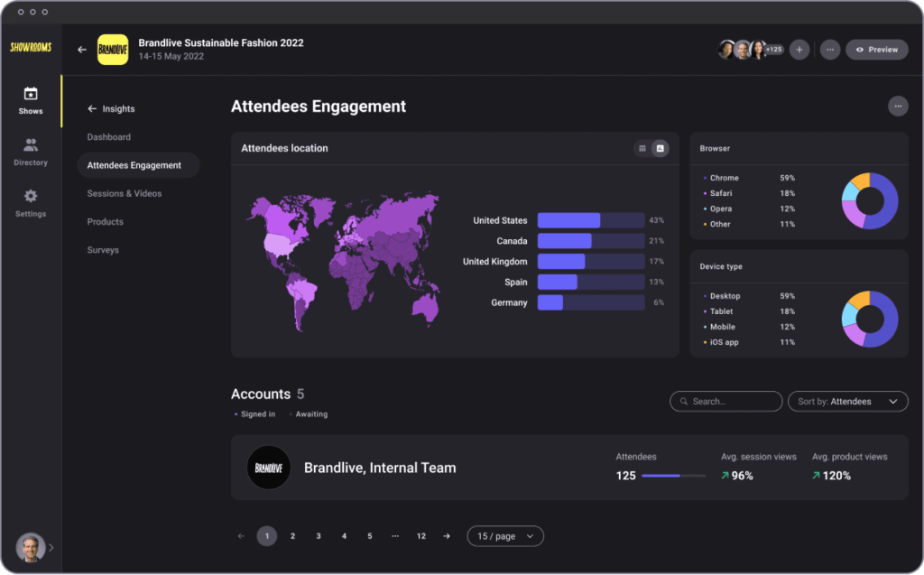Open the Products section
Screen dimensions: 924x575
point(105,222)
